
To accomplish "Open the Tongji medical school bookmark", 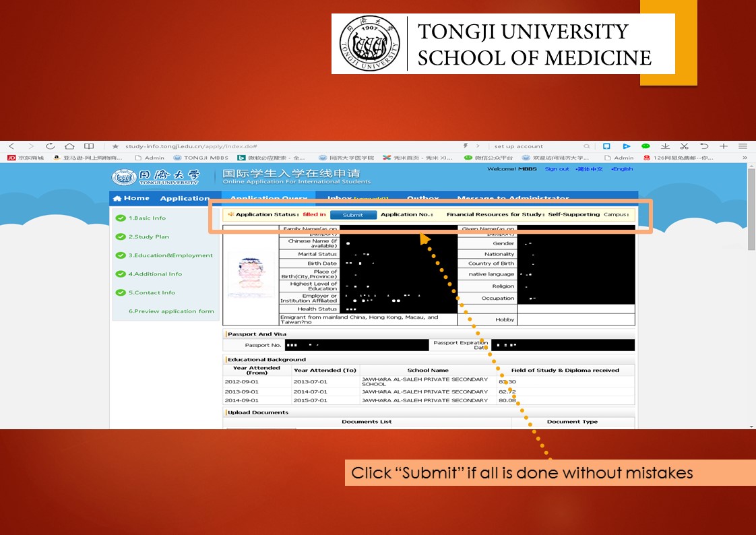I will (x=346, y=158).
